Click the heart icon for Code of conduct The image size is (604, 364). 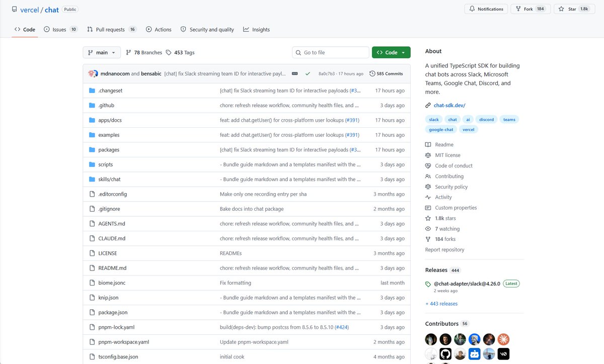tap(428, 166)
